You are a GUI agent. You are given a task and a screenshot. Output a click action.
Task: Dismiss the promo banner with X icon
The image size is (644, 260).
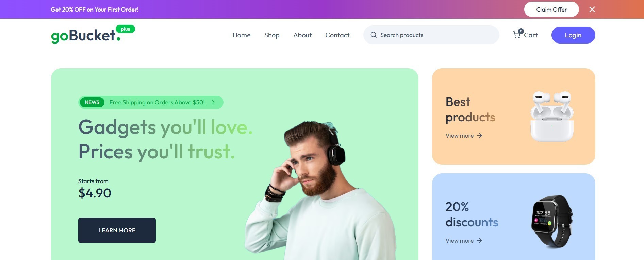(592, 10)
